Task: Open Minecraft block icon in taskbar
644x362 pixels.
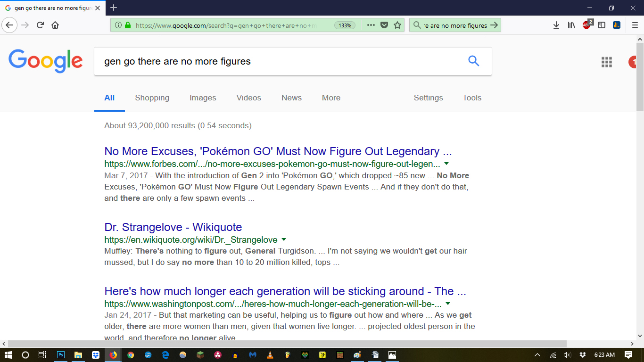Action: click(x=200, y=355)
